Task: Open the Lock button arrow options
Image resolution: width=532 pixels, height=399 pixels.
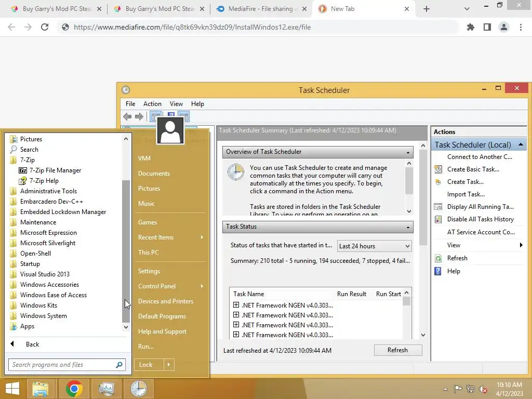Action: pos(169,365)
